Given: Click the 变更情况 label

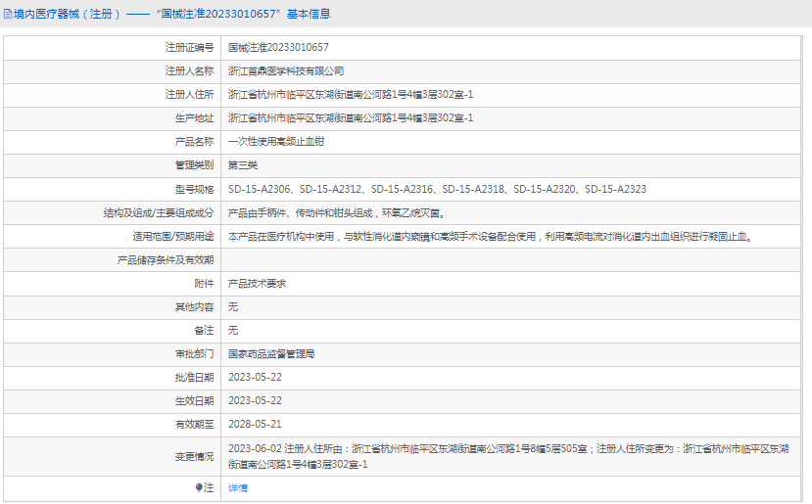Looking at the screenshot, I should 194,457.
